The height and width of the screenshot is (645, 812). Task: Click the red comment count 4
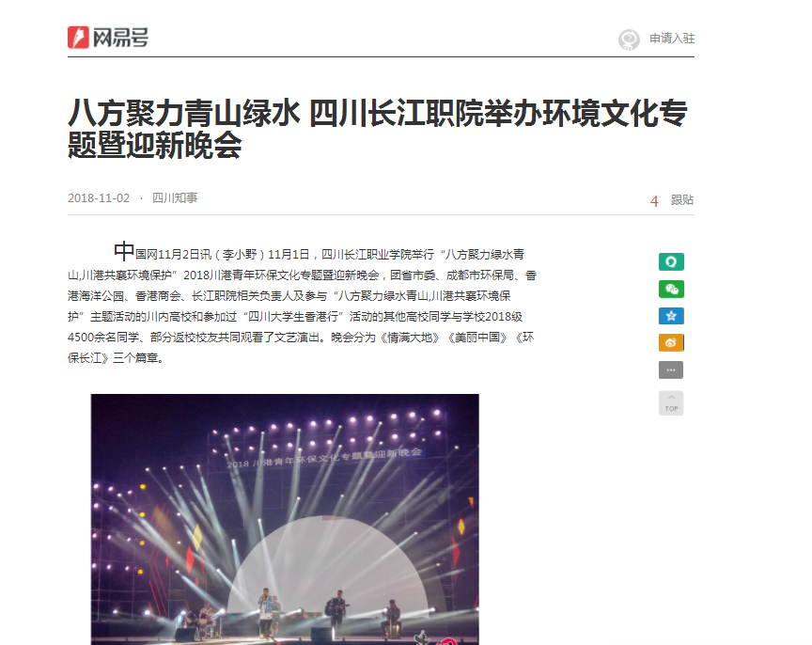(654, 201)
